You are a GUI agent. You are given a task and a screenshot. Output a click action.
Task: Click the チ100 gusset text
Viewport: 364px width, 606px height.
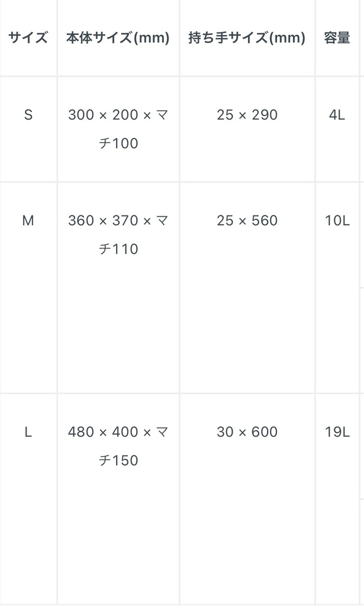tap(118, 143)
